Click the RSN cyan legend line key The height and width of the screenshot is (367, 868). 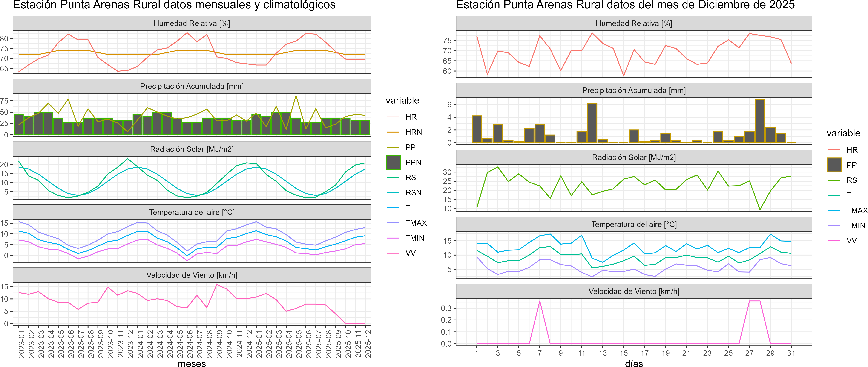[393, 193]
